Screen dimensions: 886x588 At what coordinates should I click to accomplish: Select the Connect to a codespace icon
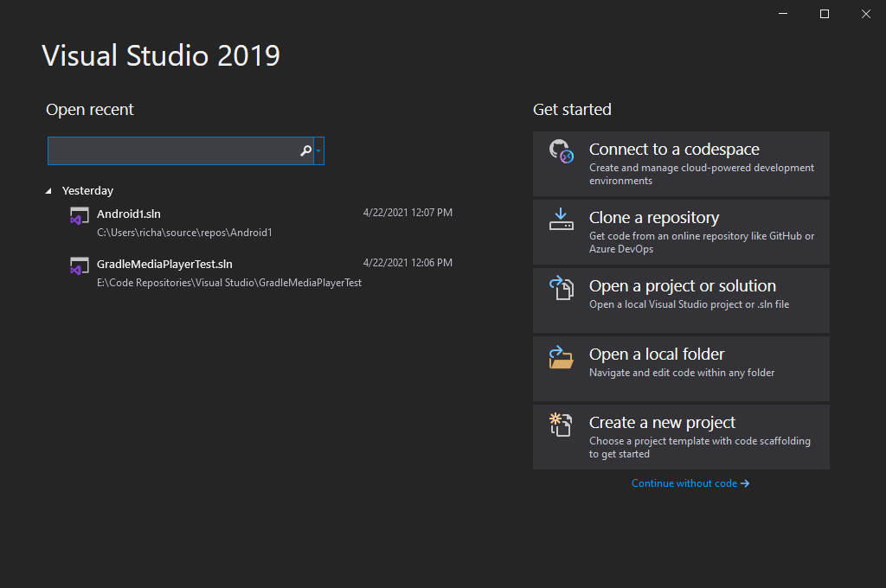coord(563,152)
